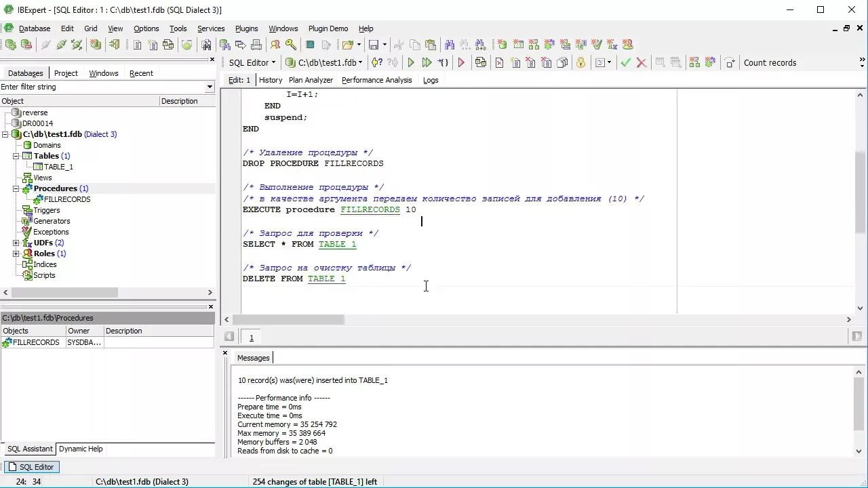Screen dimensions: 868x488
Task: Click the Prepare query (*{}) icon
Action: (443, 62)
